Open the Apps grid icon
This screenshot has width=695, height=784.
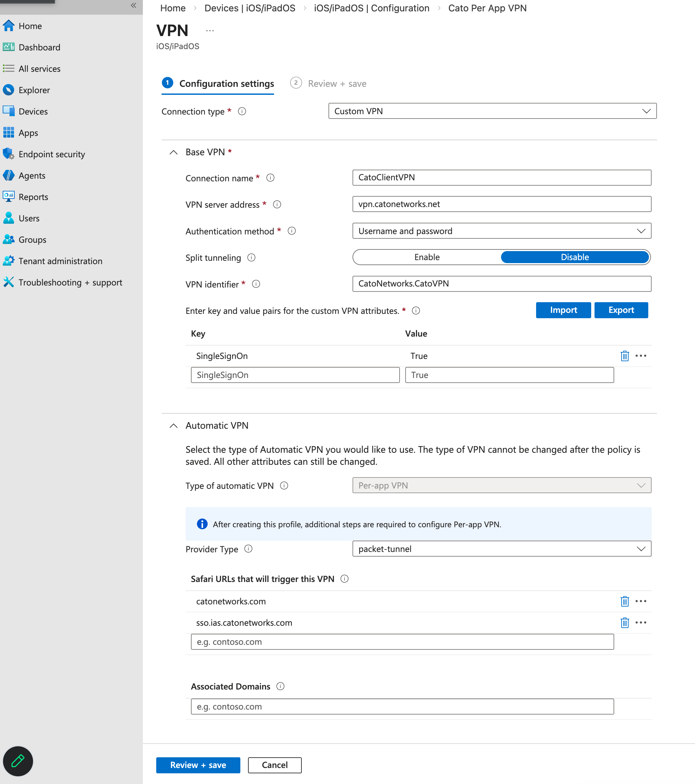click(8, 133)
